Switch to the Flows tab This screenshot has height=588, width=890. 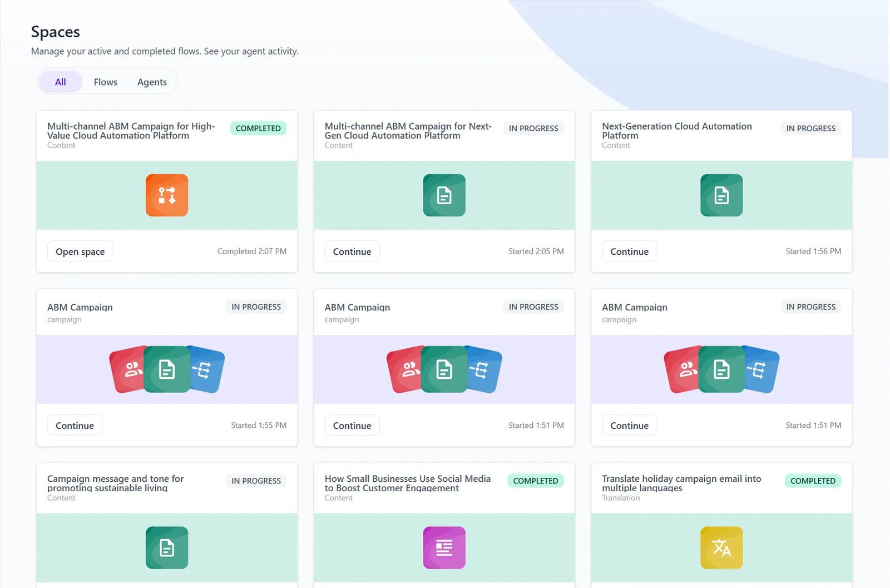(x=105, y=82)
